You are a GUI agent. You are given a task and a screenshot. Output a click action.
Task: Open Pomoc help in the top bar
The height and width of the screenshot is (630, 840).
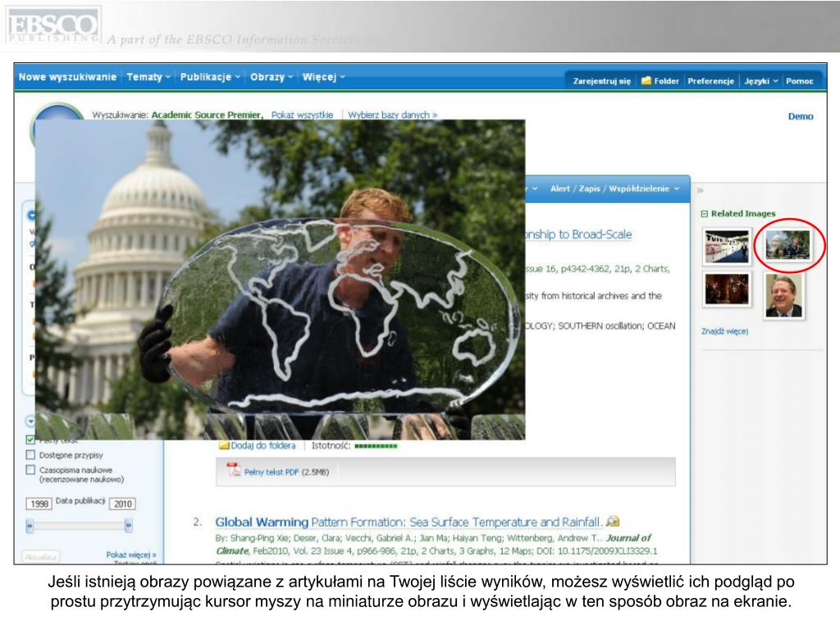(x=799, y=81)
